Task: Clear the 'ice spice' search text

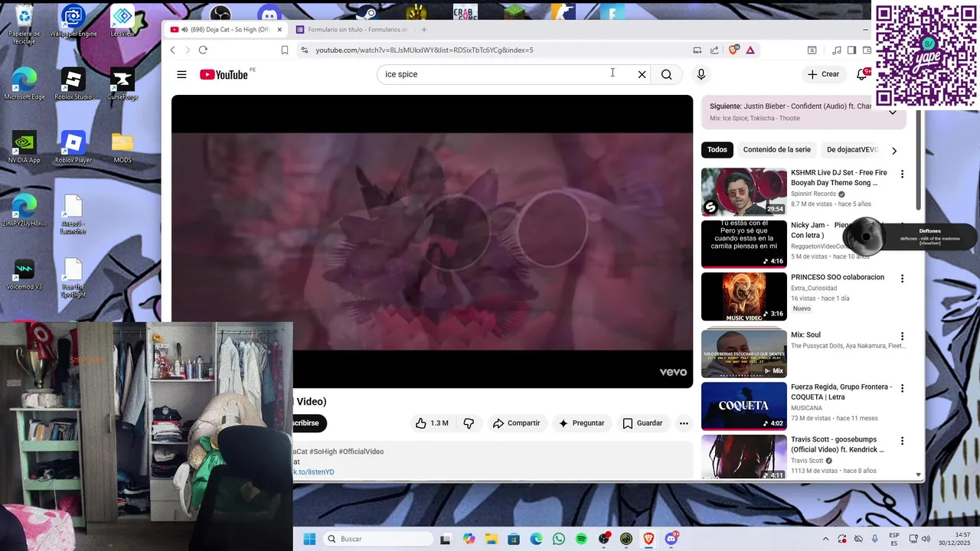Action: coord(642,74)
